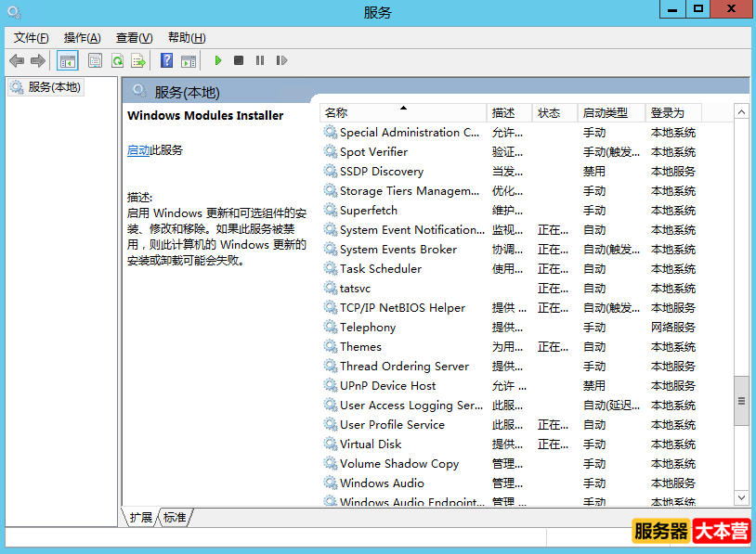Go forward with the toolbar forward arrow
Image resolution: width=756 pixels, height=554 pixels.
37,60
